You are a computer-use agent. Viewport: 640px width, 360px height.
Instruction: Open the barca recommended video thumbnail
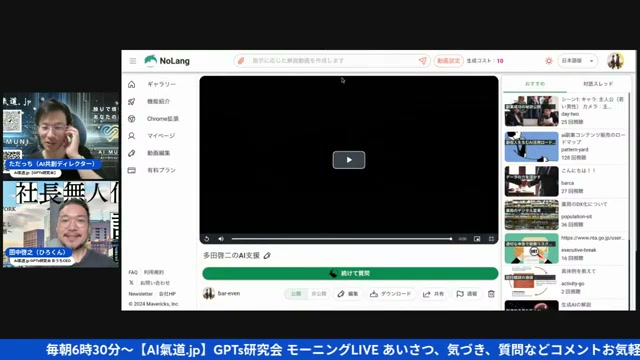[x=531, y=181]
